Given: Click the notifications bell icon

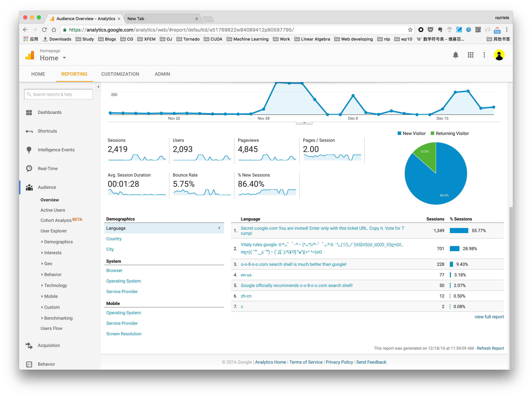Looking at the screenshot, I should coord(455,55).
